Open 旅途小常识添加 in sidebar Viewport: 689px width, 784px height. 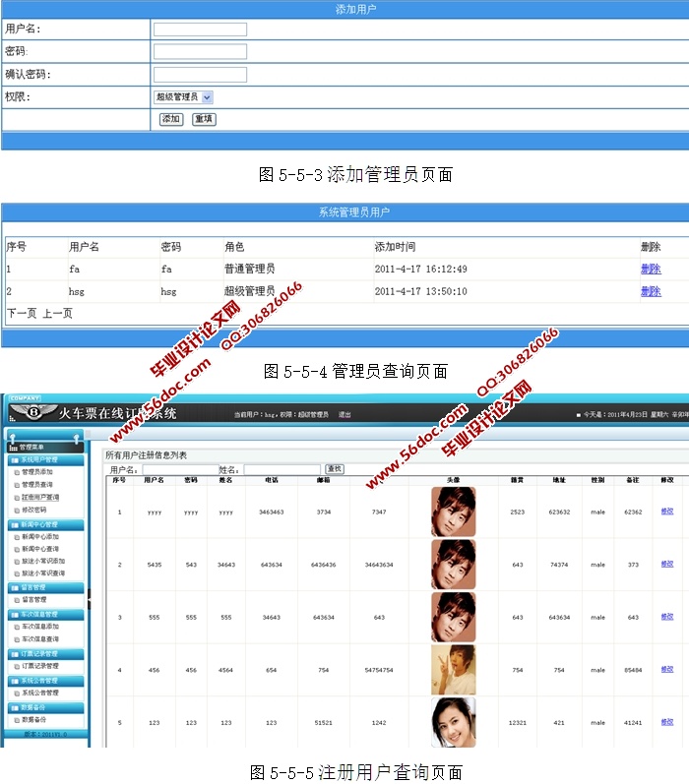pyautogui.click(x=43, y=561)
